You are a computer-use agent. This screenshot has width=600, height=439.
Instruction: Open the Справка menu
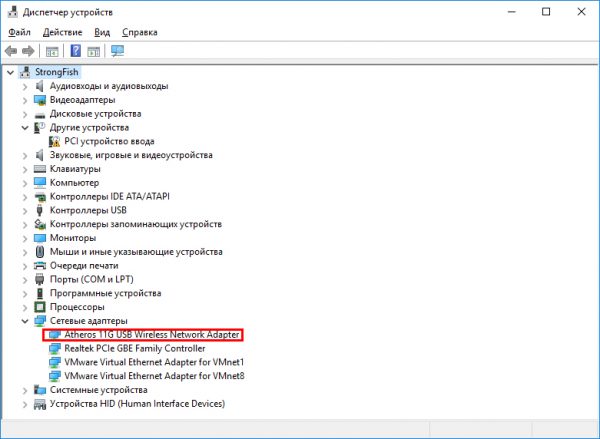point(140,32)
